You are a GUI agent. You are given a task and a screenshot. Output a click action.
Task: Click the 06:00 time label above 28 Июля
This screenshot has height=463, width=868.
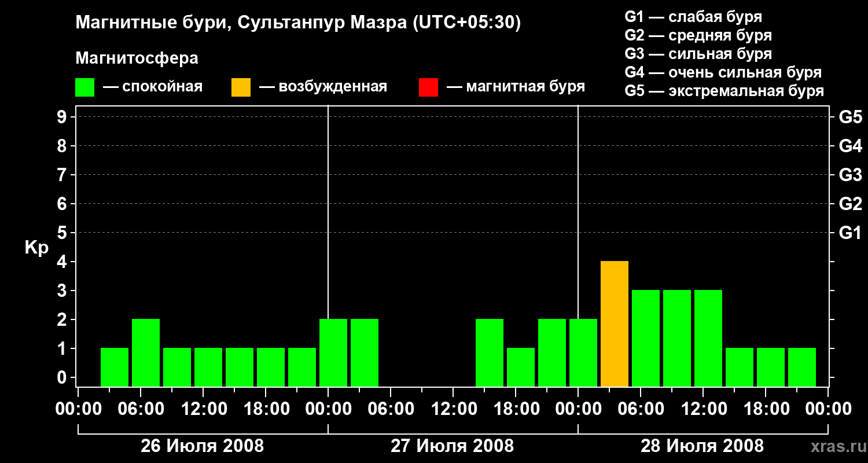[641, 409]
